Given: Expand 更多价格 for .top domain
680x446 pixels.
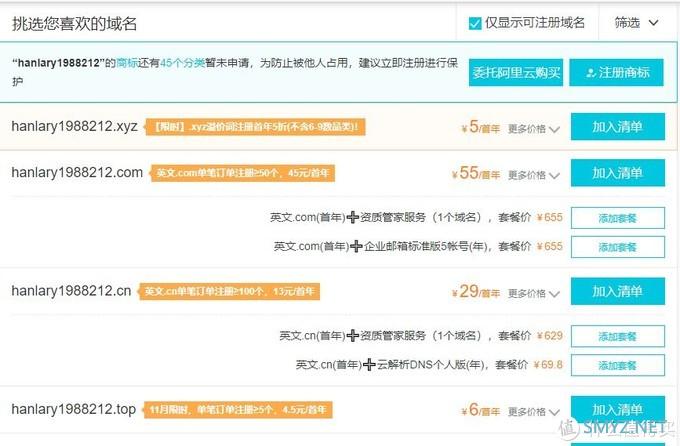Looking at the screenshot, I should pyautogui.click(x=534, y=412).
